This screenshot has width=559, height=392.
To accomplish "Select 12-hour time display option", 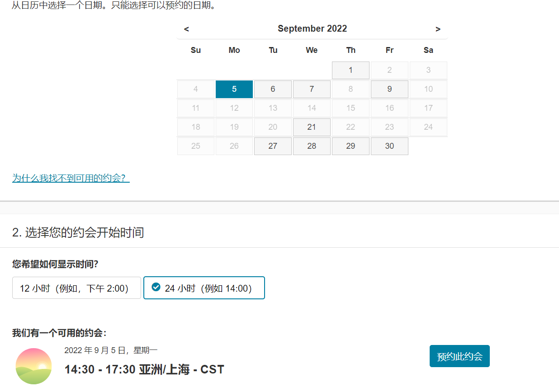I will pyautogui.click(x=76, y=288).
